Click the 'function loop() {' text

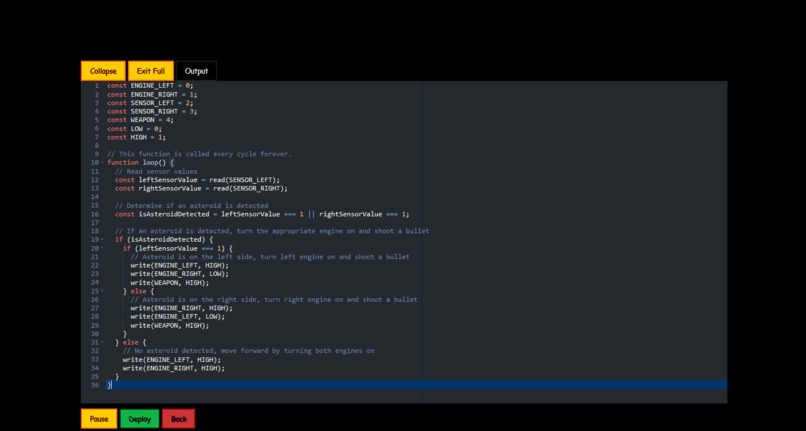tap(140, 163)
